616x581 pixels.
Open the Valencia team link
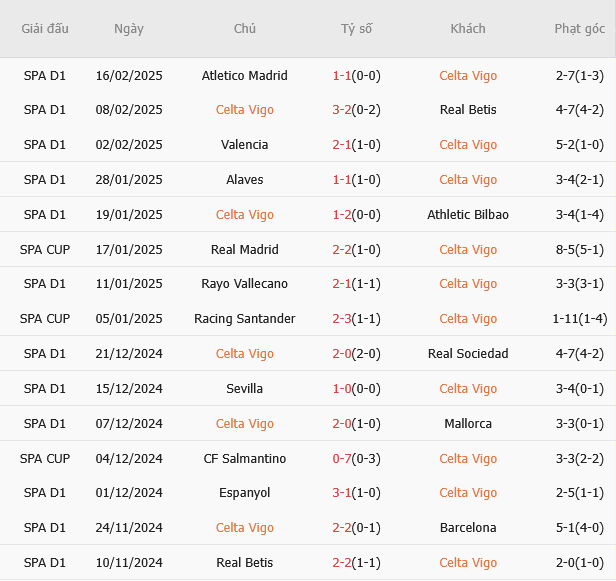click(244, 145)
